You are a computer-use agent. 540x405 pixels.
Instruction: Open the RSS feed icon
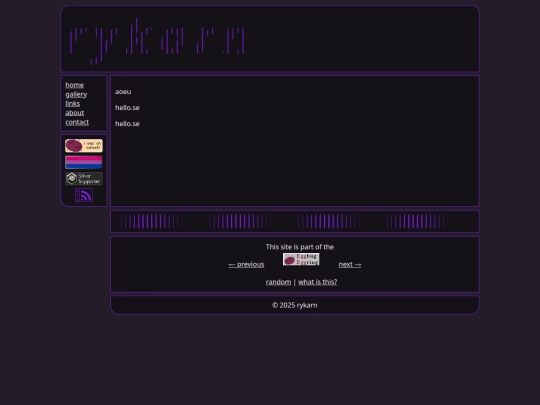pyautogui.click(x=84, y=195)
